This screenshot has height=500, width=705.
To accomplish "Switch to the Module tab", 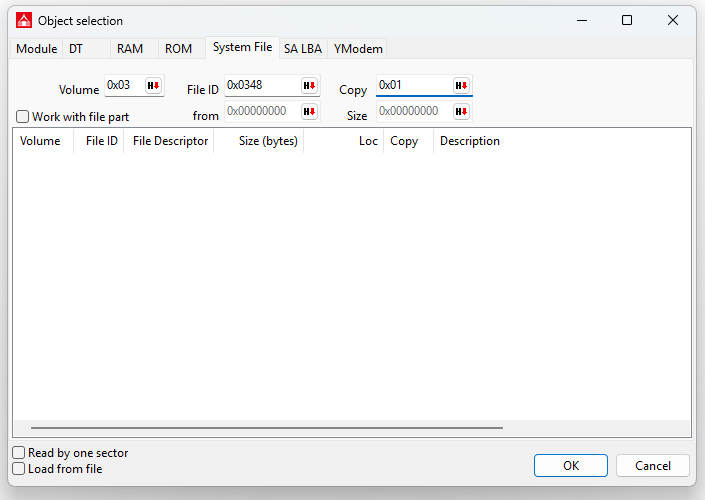I will click(x=37, y=49).
